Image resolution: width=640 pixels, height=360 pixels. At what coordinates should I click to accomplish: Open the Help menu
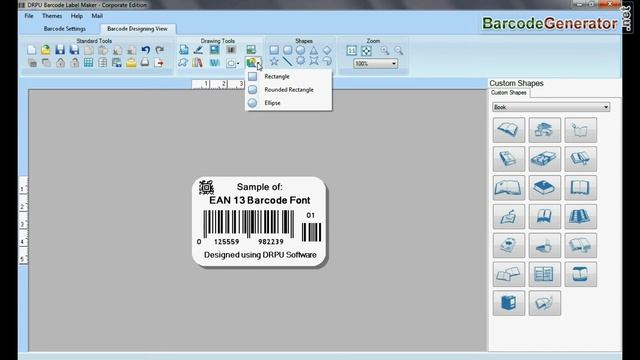tap(76, 16)
